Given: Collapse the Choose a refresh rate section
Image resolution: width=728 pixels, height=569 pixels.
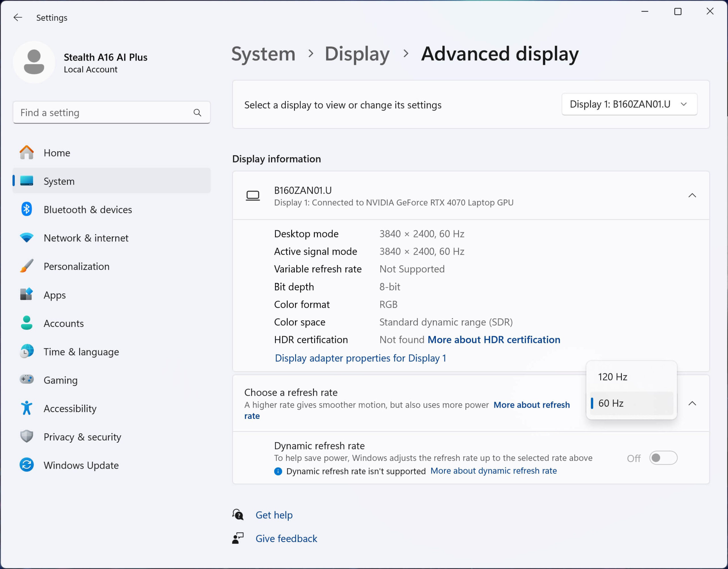Looking at the screenshot, I should point(692,404).
